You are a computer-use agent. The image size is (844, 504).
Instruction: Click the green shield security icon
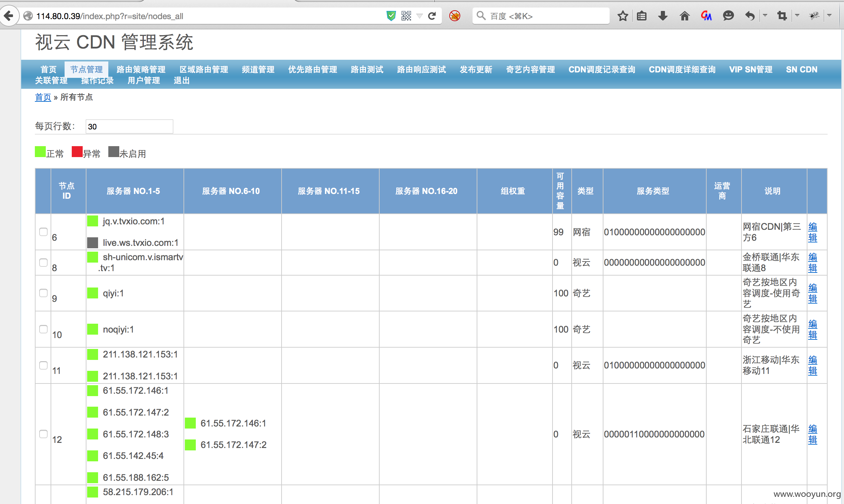(391, 16)
